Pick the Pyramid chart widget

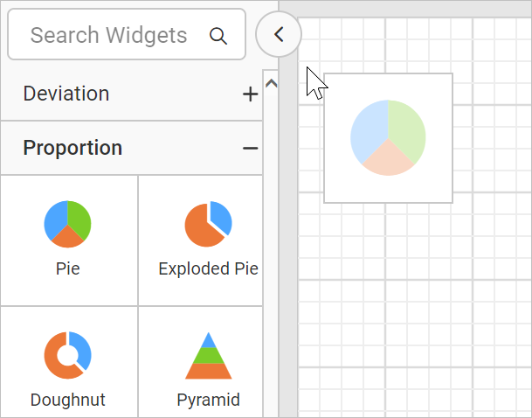pyautogui.click(x=201, y=362)
